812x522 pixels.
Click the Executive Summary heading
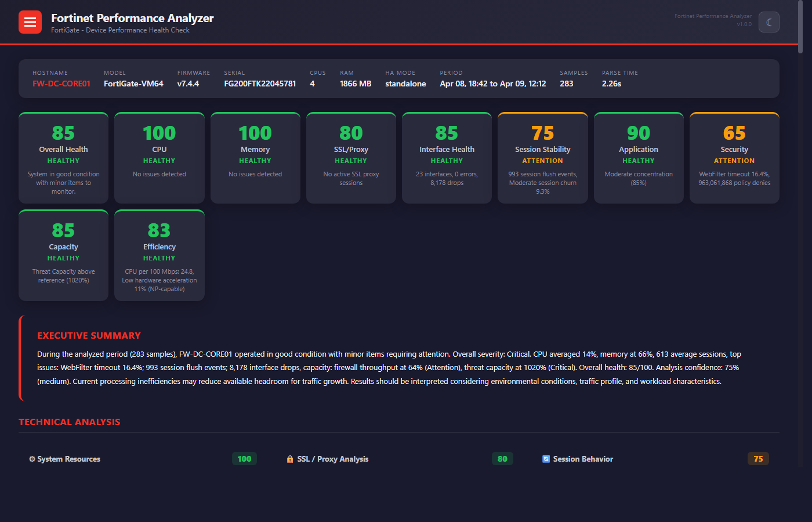point(89,335)
